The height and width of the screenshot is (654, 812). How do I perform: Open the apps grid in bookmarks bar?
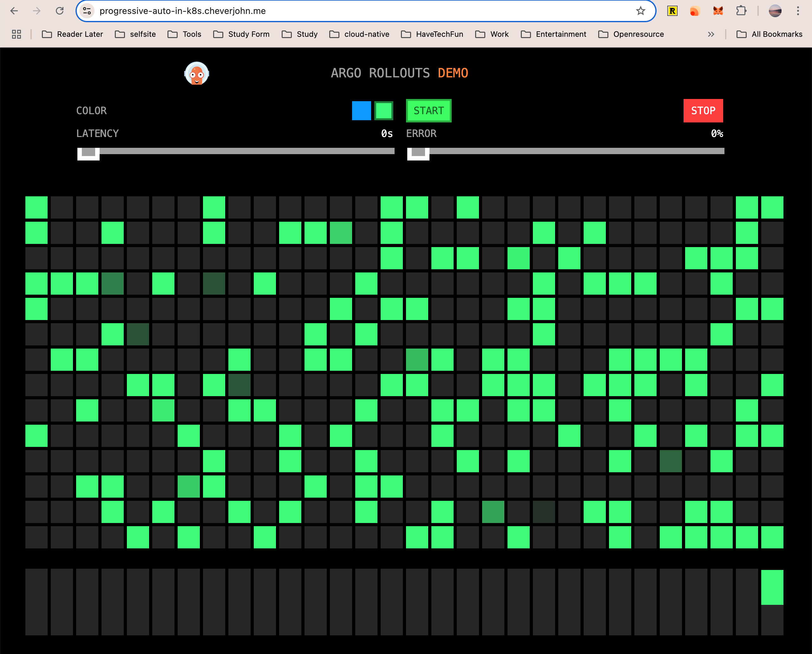pos(16,34)
